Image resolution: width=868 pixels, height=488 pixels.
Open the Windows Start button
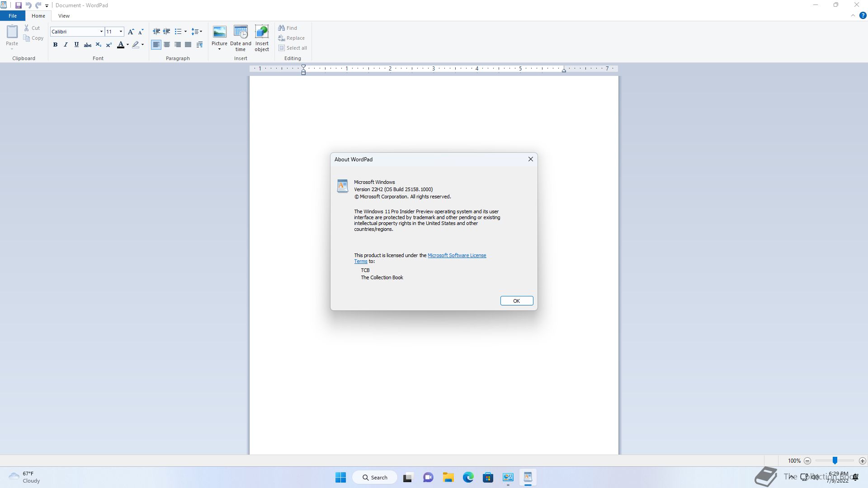340,478
